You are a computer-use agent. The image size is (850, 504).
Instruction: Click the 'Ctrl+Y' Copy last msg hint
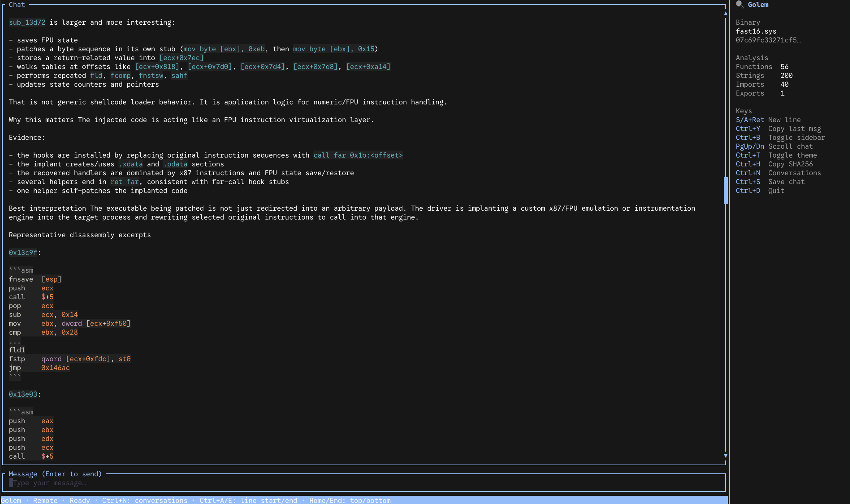[x=778, y=129]
